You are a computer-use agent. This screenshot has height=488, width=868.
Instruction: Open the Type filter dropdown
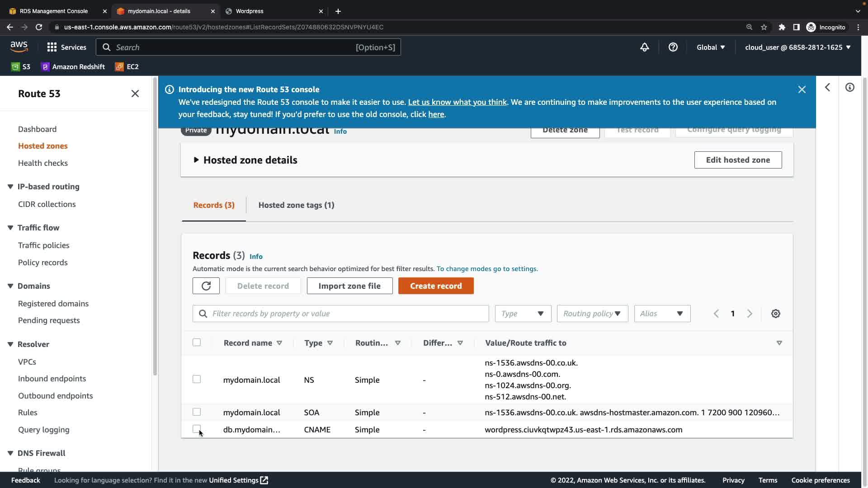point(523,314)
